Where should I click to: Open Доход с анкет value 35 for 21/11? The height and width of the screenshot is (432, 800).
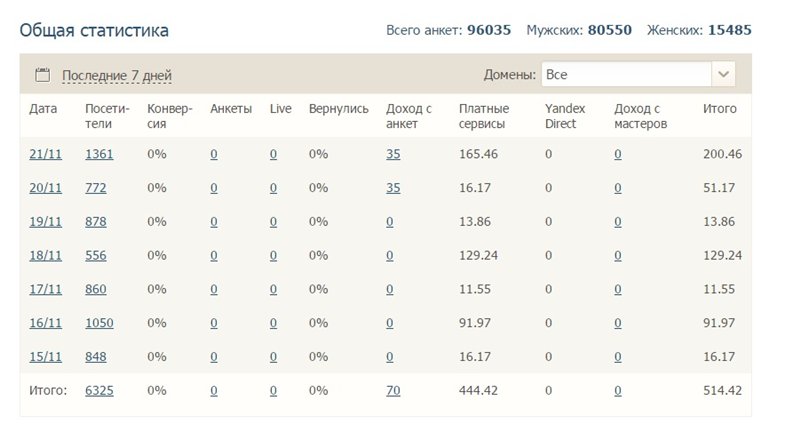click(x=393, y=154)
